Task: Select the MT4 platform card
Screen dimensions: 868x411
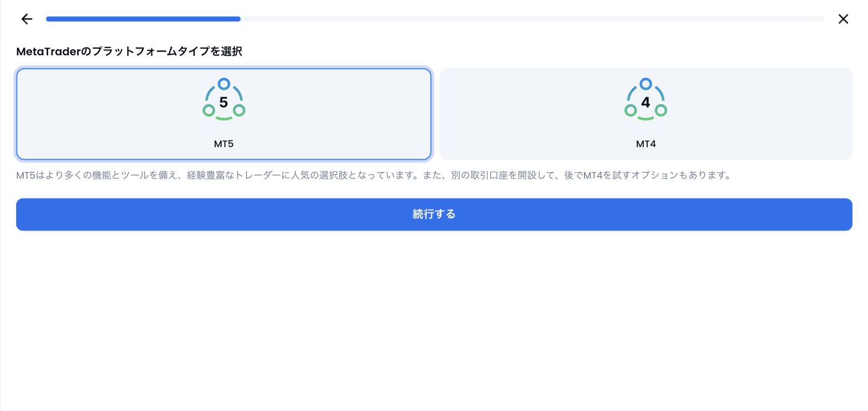Action: pos(645,114)
